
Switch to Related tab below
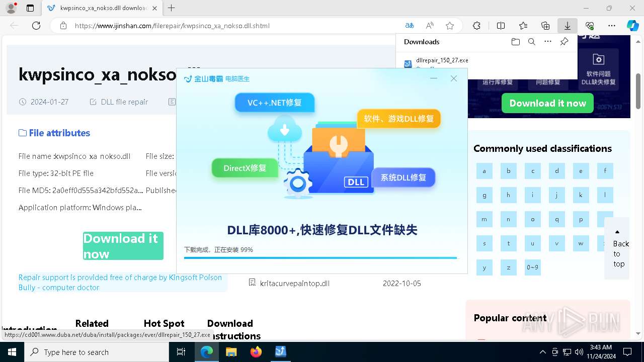92,323
